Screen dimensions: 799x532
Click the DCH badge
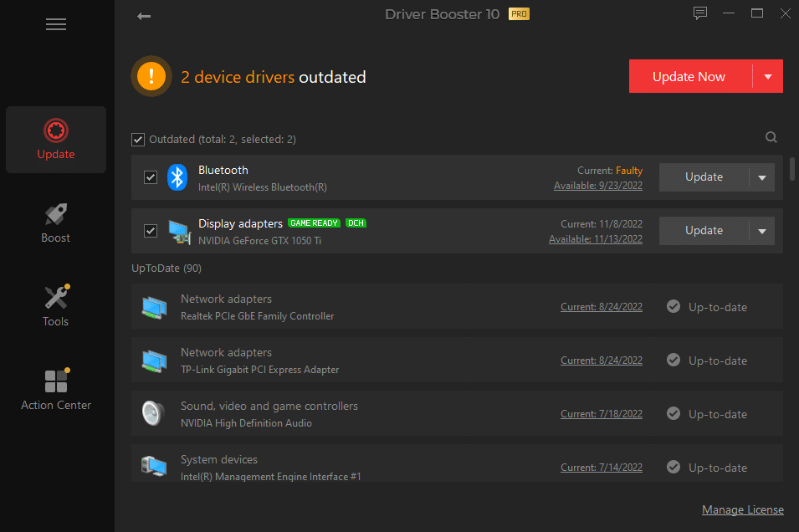click(x=356, y=223)
